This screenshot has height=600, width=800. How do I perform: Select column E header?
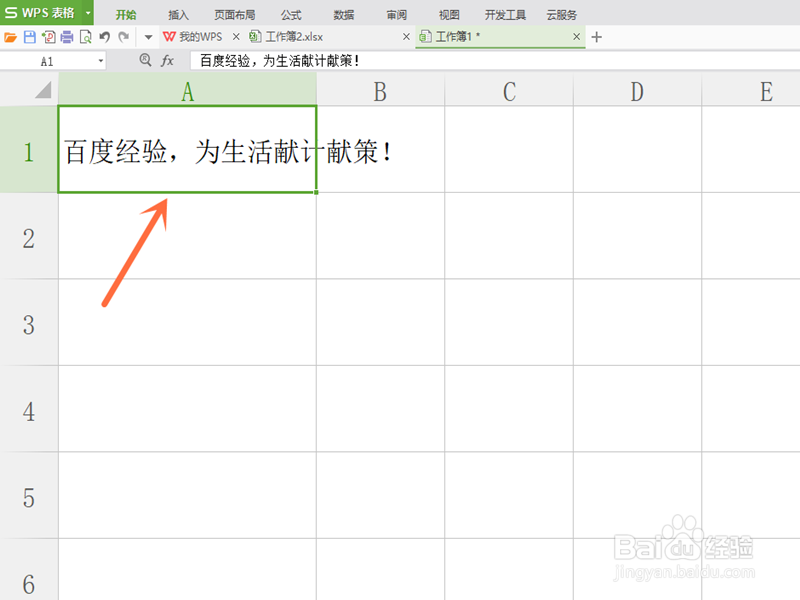pos(751,90)
